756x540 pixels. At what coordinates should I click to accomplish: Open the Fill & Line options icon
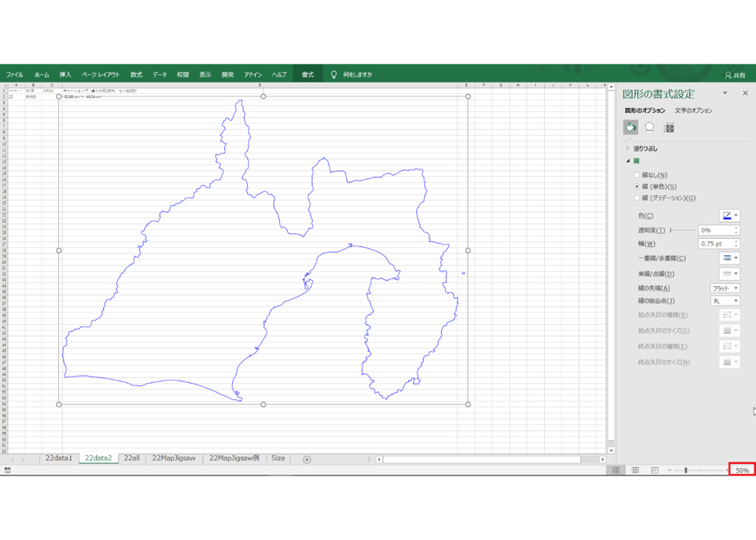[x=631, y=128]
